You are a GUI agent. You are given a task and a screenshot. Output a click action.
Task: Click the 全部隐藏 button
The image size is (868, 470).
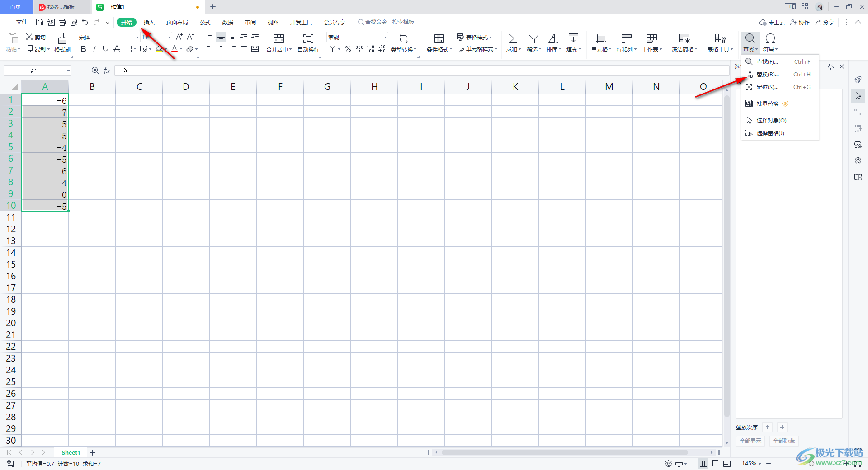pyautogui.click(x=783, y=441)
